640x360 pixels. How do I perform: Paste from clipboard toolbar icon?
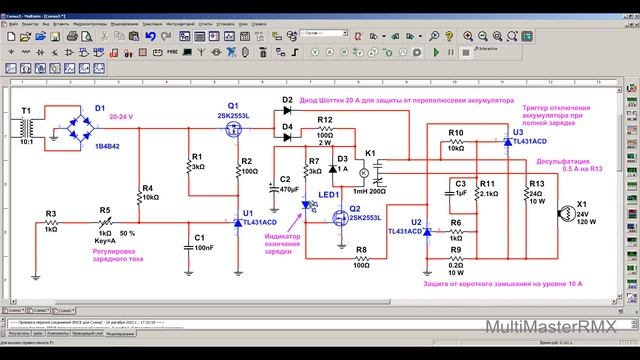point(133,36)
